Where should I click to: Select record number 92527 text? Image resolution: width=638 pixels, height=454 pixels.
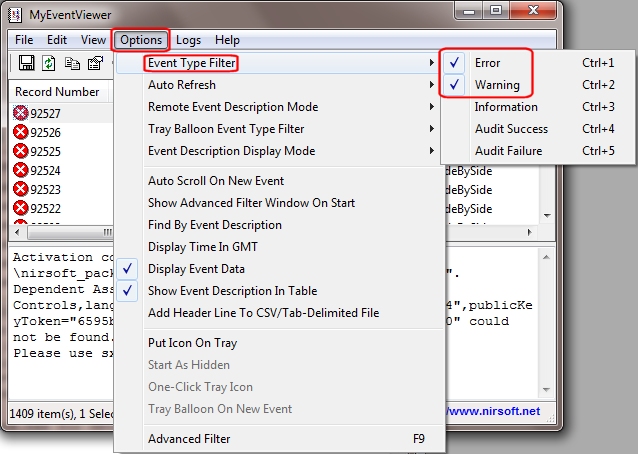[45, 114]
